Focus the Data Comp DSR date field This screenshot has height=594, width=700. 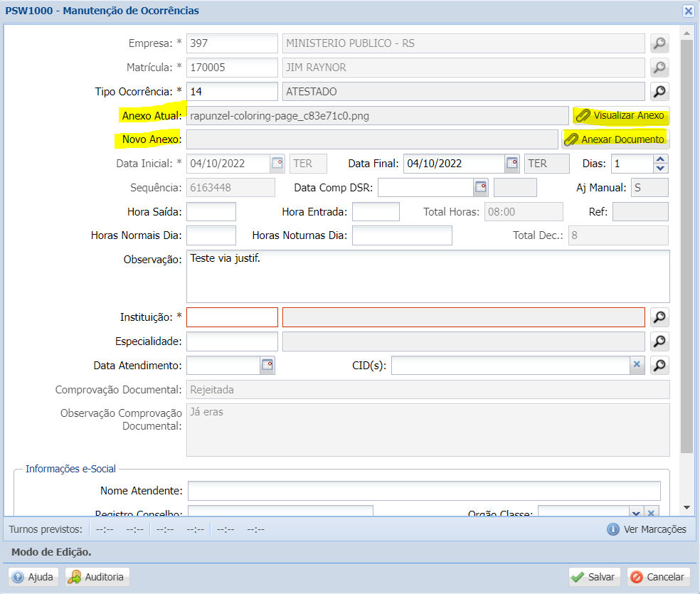426,187
